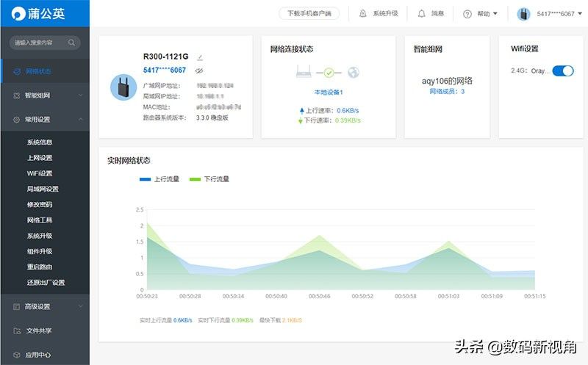
Task: Click the green check connection status icon
Action: pyautogui.click(x=329, y=72)
